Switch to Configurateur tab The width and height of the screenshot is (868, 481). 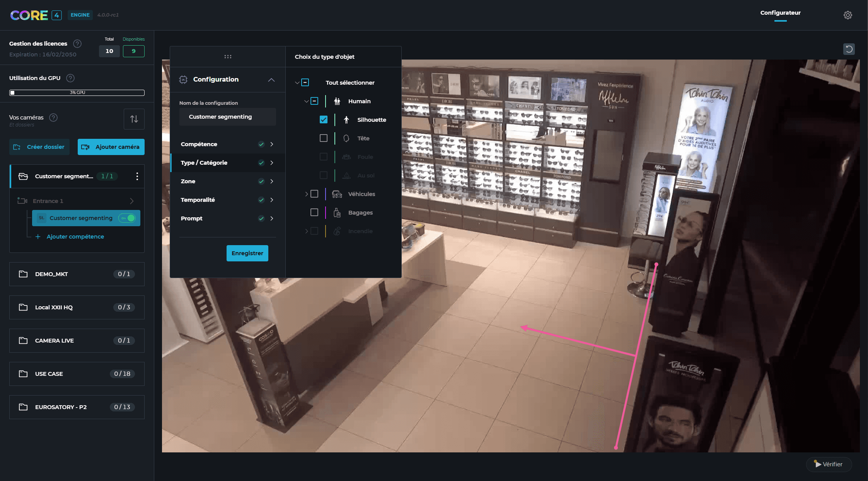pos(780,13)
